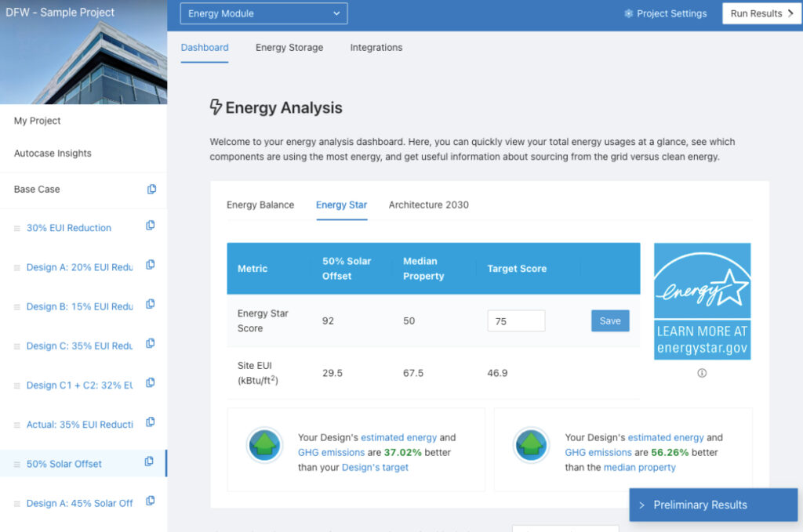The width and height of the screenshot is (803, 532).
Task: Click the Energy Star logo image
Action: point(702,301)
